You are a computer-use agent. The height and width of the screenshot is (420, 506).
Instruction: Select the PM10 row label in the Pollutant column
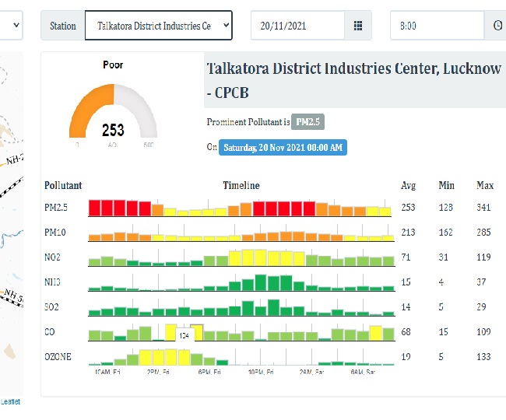click(x=55, y=233)
